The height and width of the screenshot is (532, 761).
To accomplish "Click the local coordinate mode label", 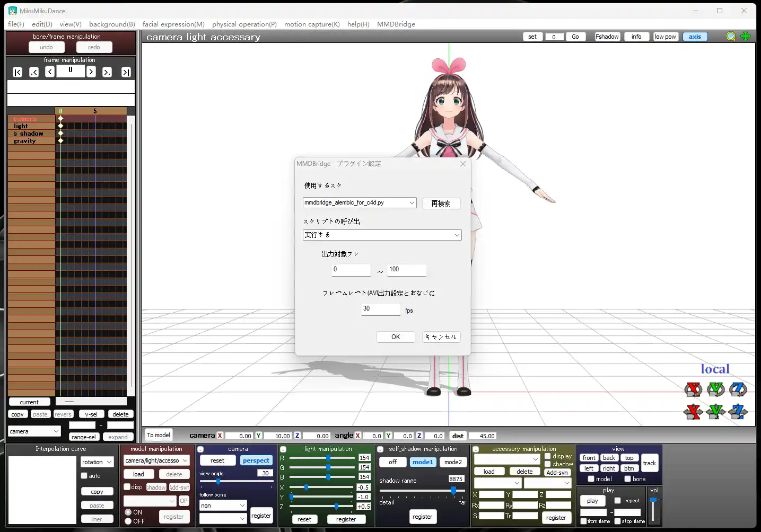I will tap(715, 369).
